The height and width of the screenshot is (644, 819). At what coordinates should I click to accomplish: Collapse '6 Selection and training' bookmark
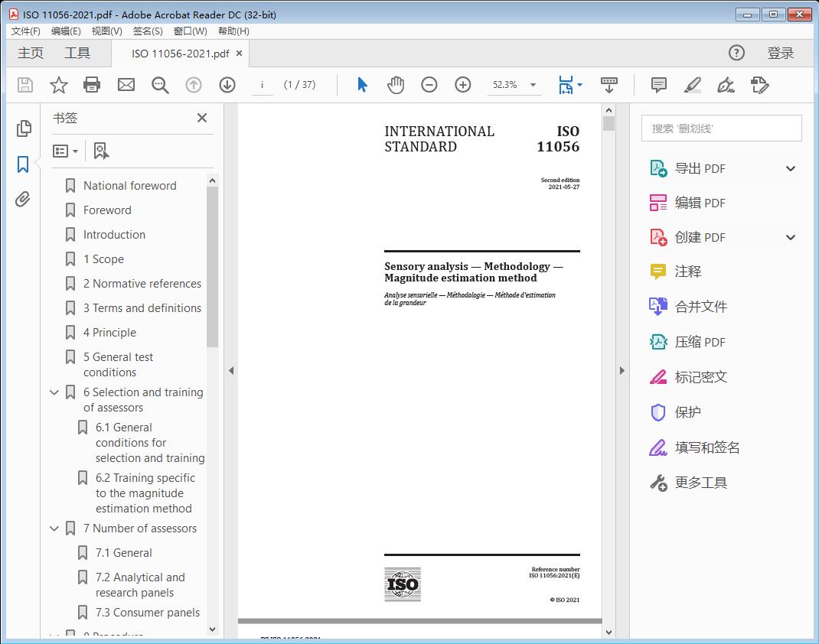coord(54,392)
